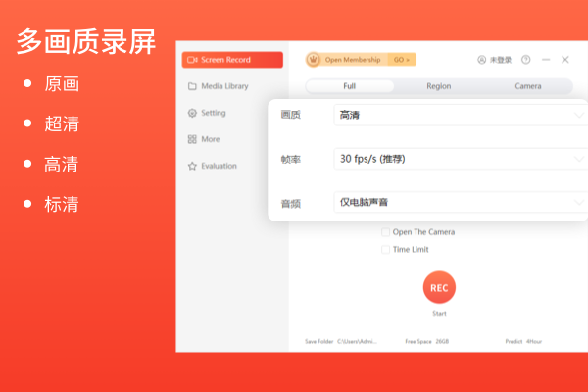Screen dimensions: 588x392
Task: Close the recorder window
Action: pos(565,60)
